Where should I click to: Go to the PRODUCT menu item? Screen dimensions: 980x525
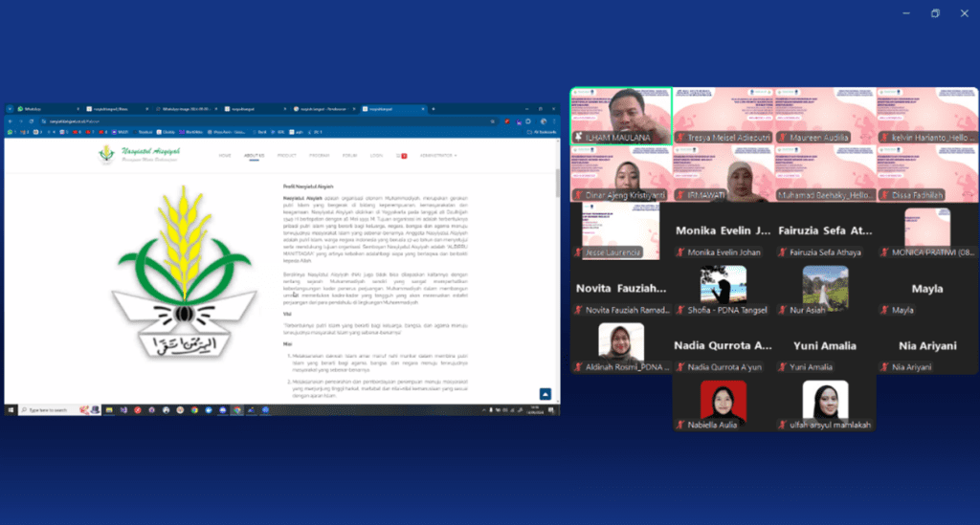[287, 155]
